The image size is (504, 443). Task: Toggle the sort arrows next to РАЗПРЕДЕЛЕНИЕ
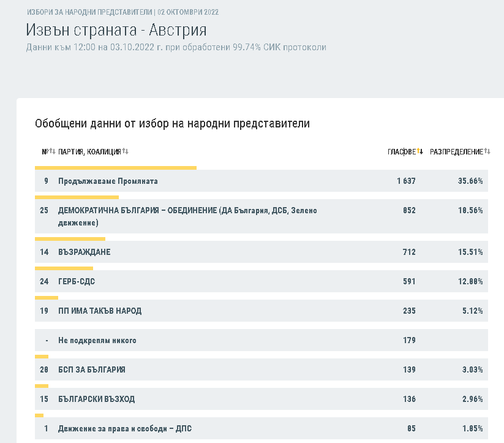pyautogui.click(x=487, y=151)
